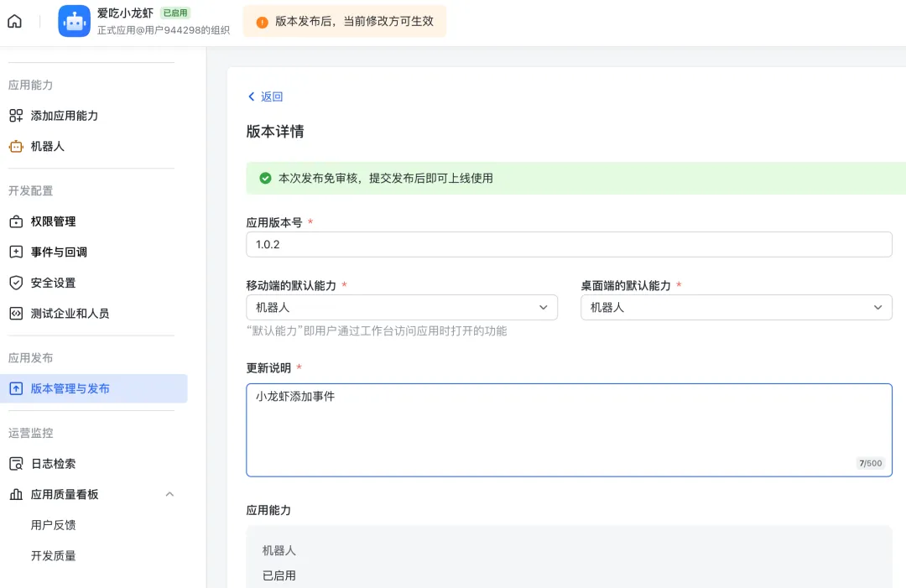Open 移动端的默认能力 dropdown
The image size is (906, 588).
pyautogui.click(x=402, y=307)
